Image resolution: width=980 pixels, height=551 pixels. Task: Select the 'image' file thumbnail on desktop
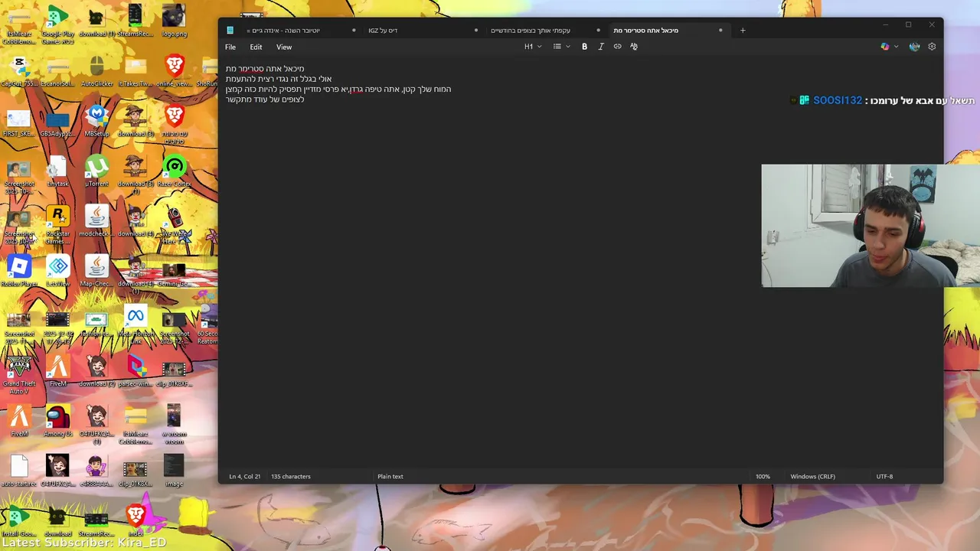[175, 471]
